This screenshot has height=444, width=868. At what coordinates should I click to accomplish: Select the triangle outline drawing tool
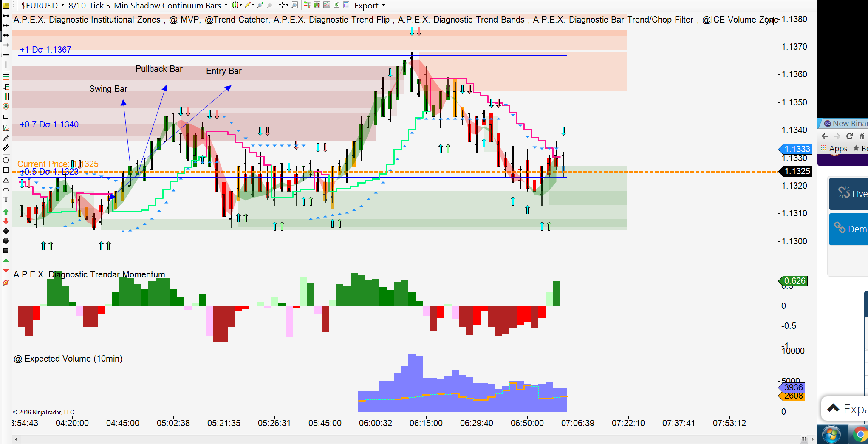tap(6, 180)
